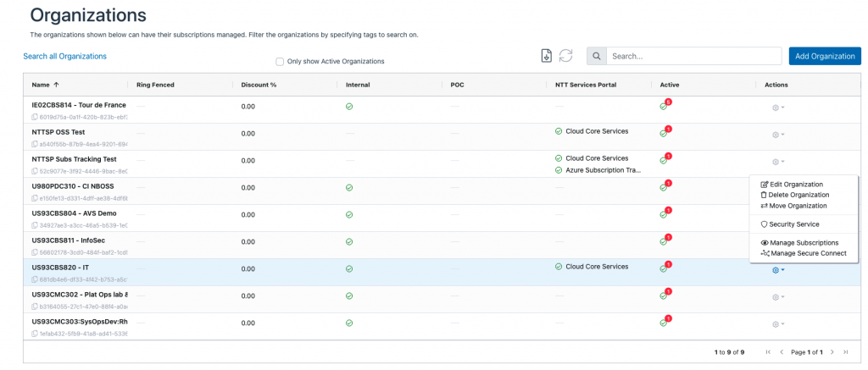Copy ID of NTTSP Subs Tracking Test

click(35, 171)
